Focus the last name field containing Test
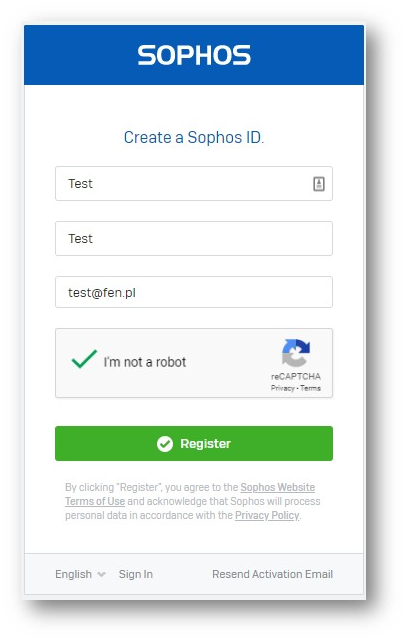 [x=194, y=238]
